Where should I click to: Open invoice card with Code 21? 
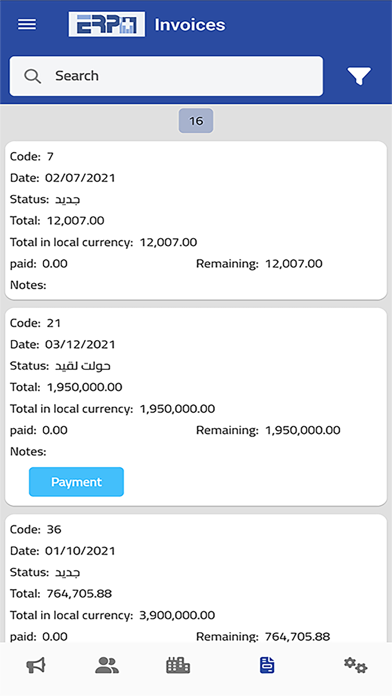point(196,407)
